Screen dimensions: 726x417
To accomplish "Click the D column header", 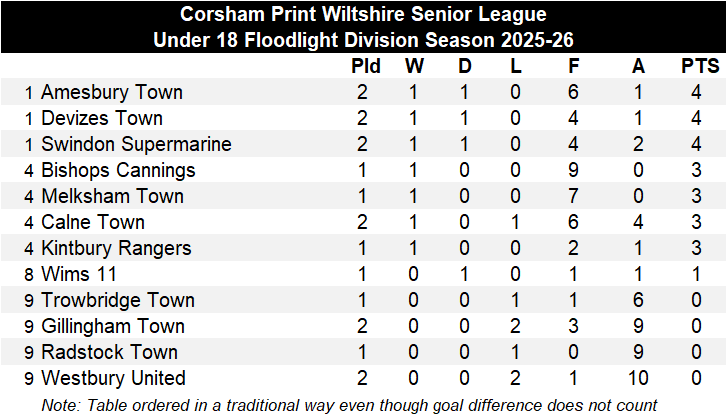I will 465,67.
